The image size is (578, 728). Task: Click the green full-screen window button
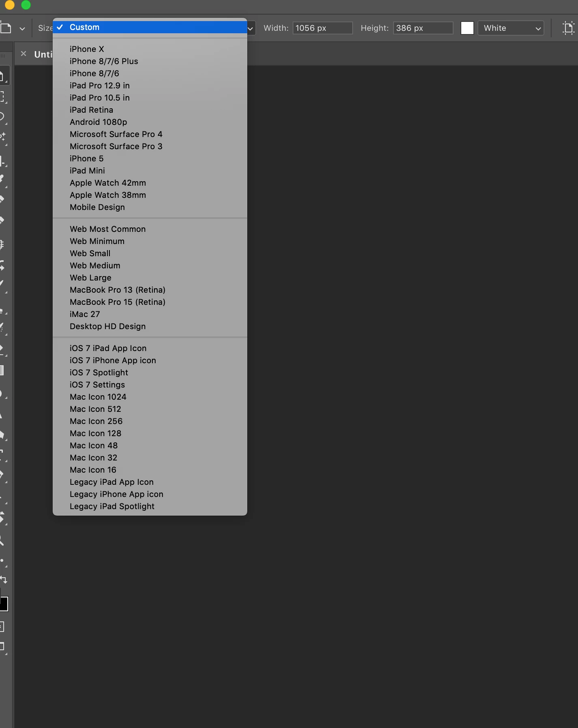pyautogui.click(x=26, y=4)
